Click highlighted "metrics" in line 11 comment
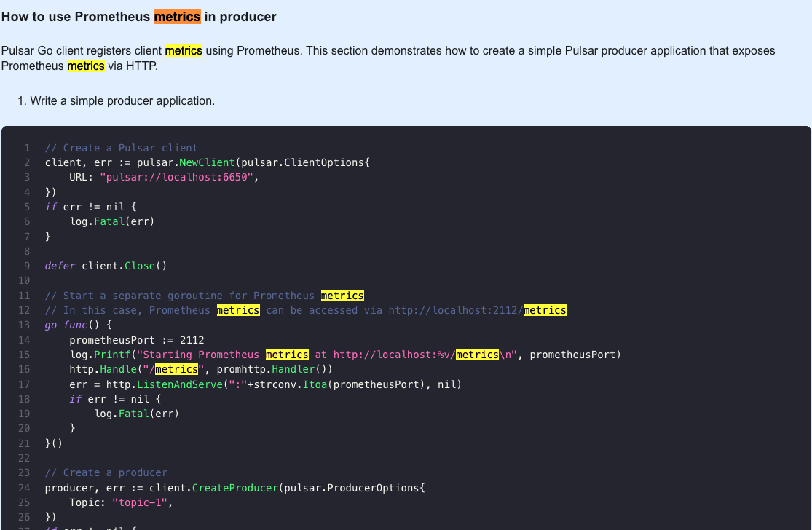 coord(342,296)
